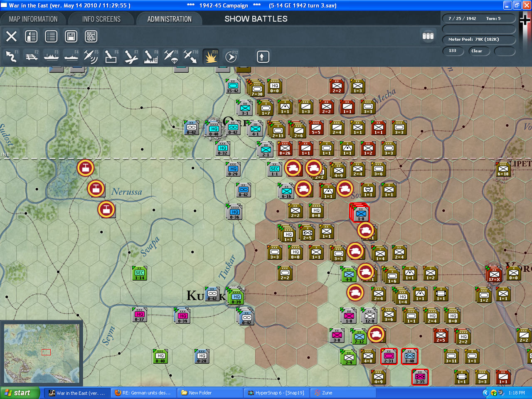Image resolution: width=532 pixels, height=399 pixels.
Task: Select the HQ 0-36 counter
Action: coord(235,212)
